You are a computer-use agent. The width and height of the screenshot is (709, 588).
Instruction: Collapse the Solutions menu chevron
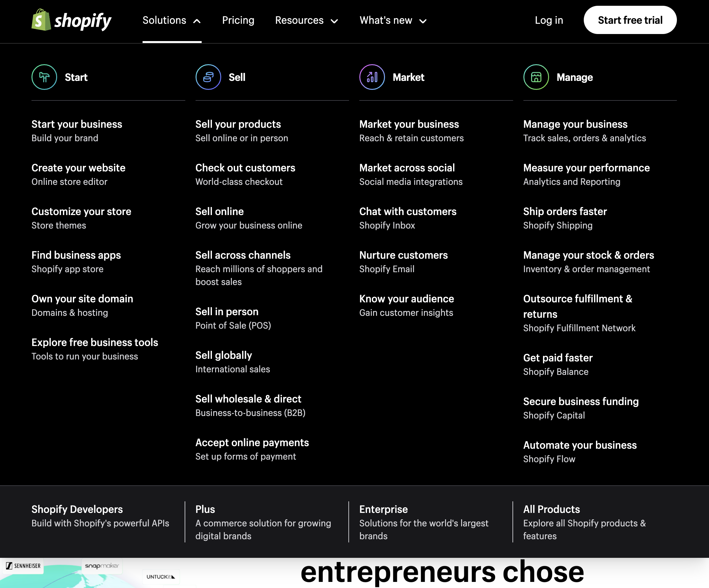pos(197,20)
